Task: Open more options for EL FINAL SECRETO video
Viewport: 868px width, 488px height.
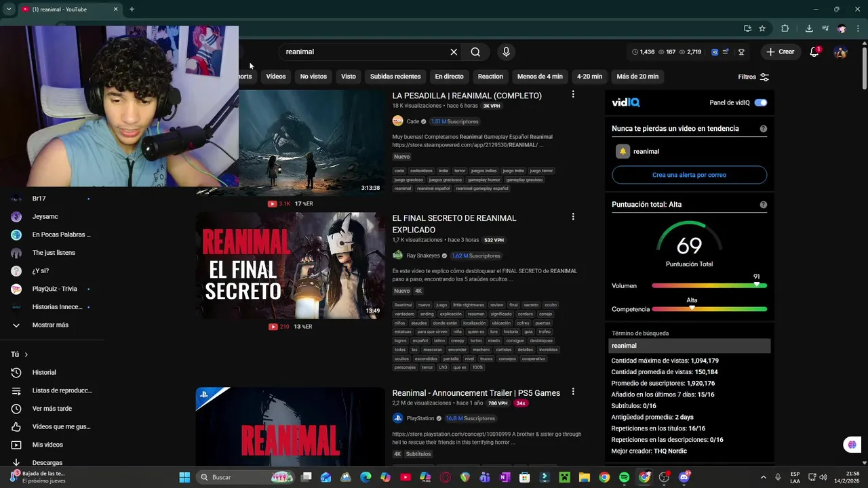Action: coord(573,217)
